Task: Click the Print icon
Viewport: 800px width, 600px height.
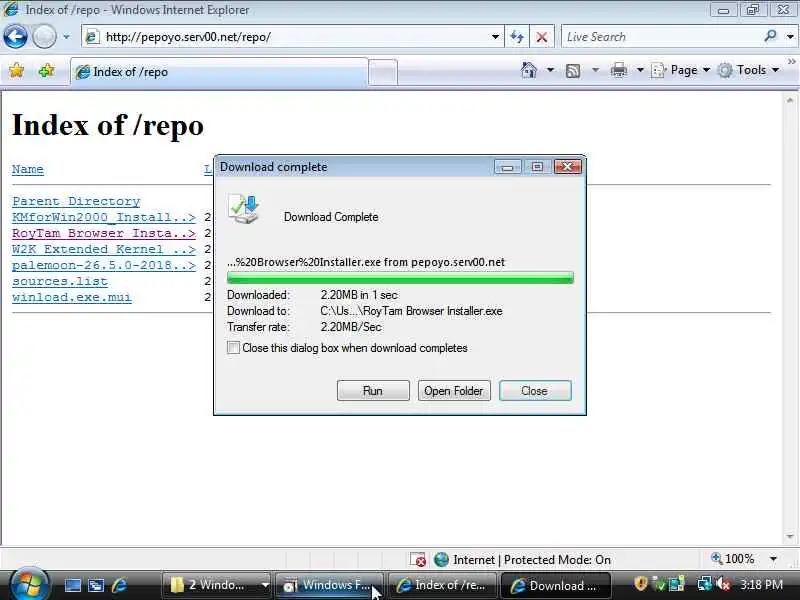Action: click(618, 70)
